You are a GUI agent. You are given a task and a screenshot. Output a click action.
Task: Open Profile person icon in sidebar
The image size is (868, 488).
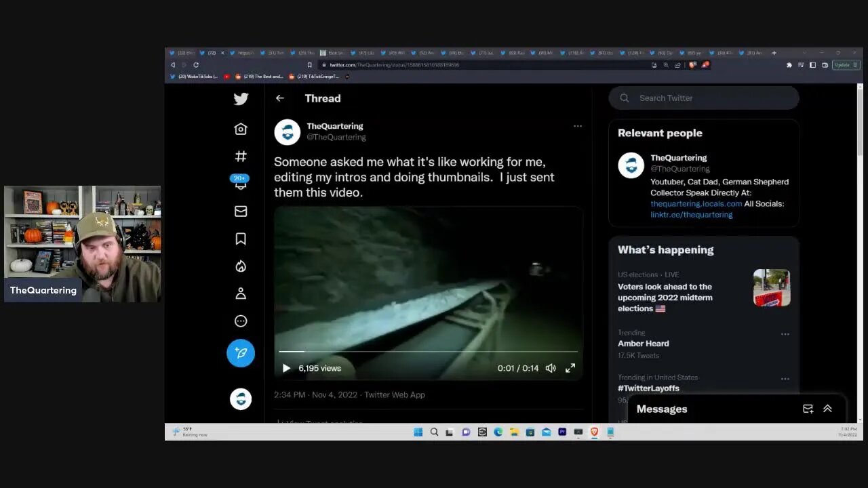coord(241,293)
